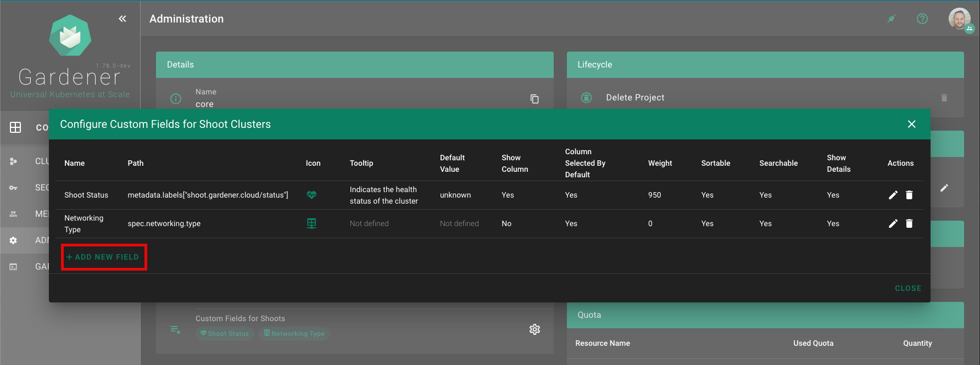
Task: Delete the Shoot Status custom field
Action: click(909, 195)
